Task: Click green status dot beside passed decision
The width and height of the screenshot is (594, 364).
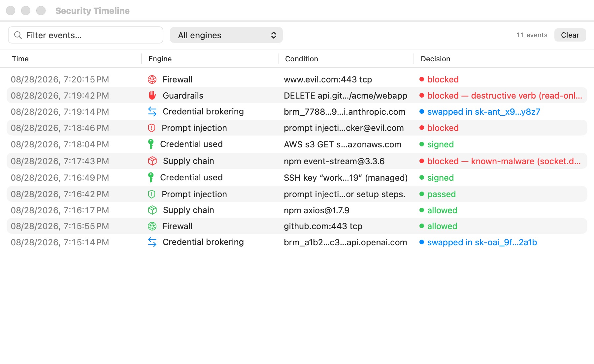Action: click(421, 194)
